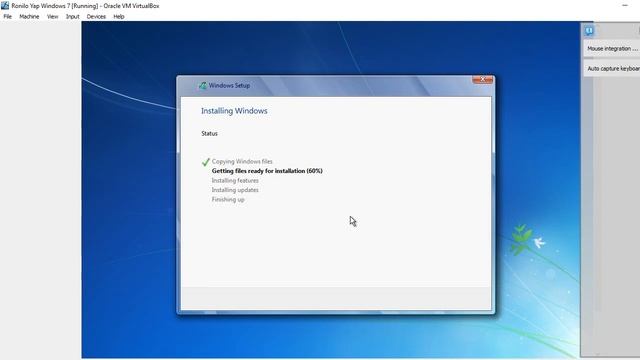Click the 'Finishing up' step text

(x=228, y=200)
